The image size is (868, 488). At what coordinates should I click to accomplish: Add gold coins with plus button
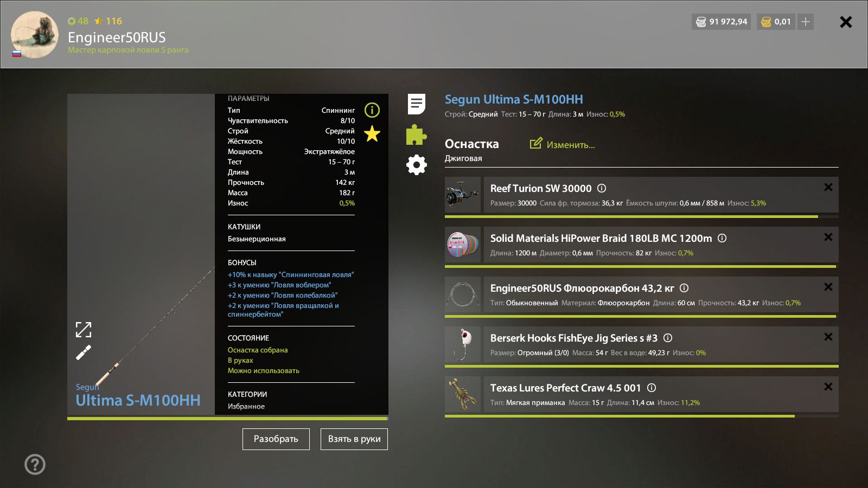click(806, 22)
